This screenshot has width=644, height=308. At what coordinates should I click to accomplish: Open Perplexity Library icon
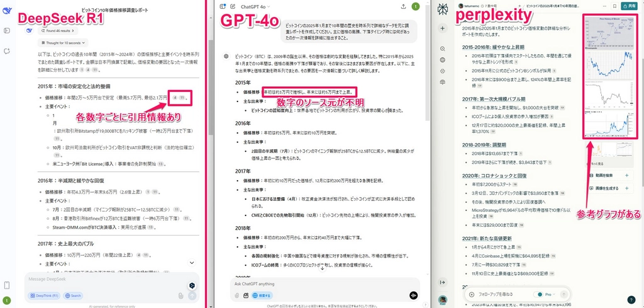[442, 82]
